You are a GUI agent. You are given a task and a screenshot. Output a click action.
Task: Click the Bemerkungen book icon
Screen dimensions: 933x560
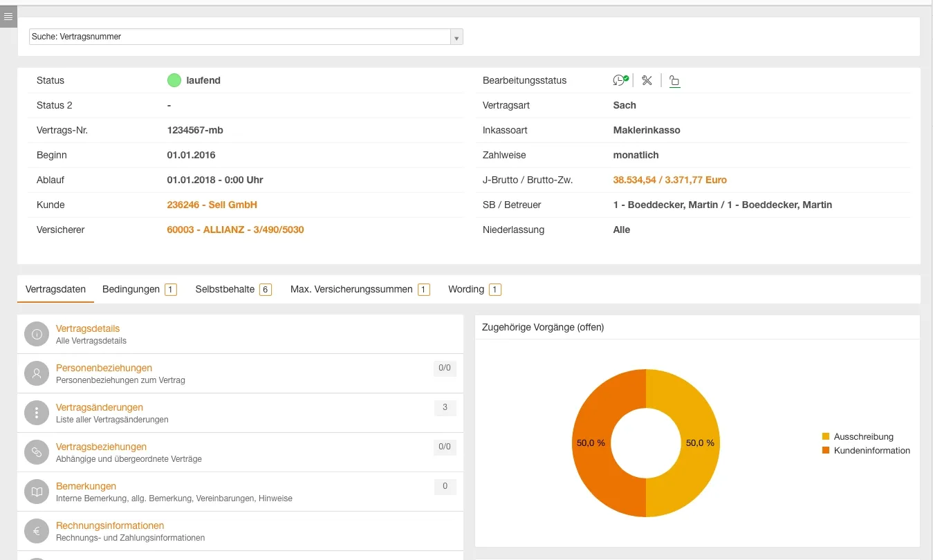click(37, 492)
